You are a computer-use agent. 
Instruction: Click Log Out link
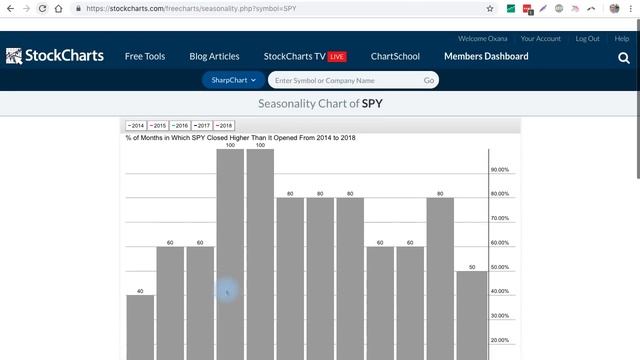(x=587, y=39)
